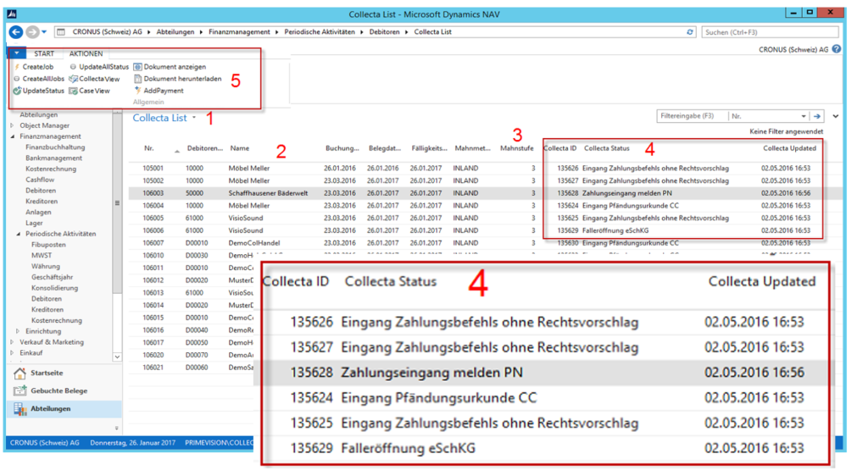The width and height of the screenshot is (868, 476).
Task: Click the date in status bar
Action: click(133, 443)
